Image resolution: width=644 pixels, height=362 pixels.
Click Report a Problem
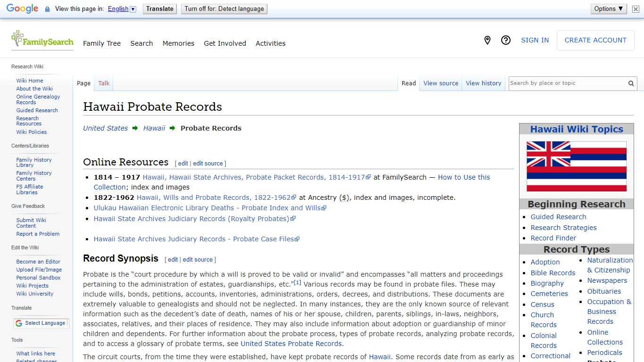click(38, 234)
